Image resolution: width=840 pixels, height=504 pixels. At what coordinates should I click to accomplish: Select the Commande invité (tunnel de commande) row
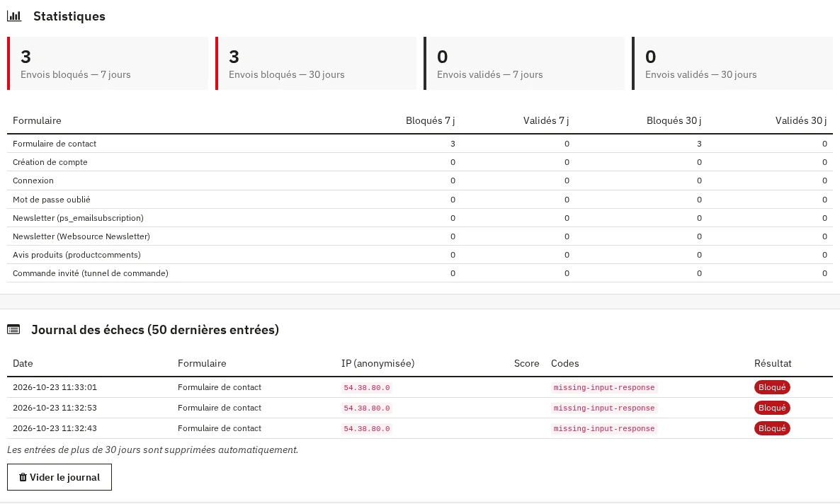pyautogui.click(x=420, y=273)
